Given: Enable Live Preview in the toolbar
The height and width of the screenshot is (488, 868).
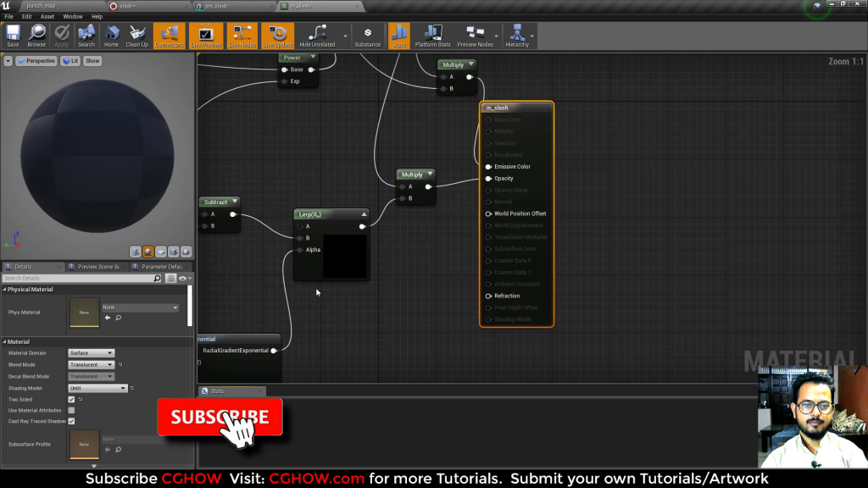Looking at the screenshot, I should [206, 36].
